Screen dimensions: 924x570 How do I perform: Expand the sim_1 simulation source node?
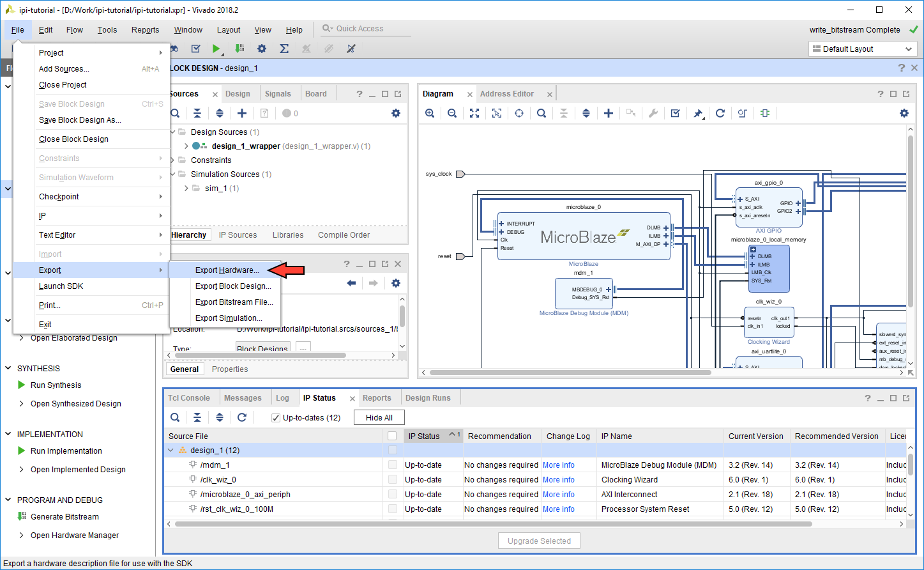click(186, 189)
